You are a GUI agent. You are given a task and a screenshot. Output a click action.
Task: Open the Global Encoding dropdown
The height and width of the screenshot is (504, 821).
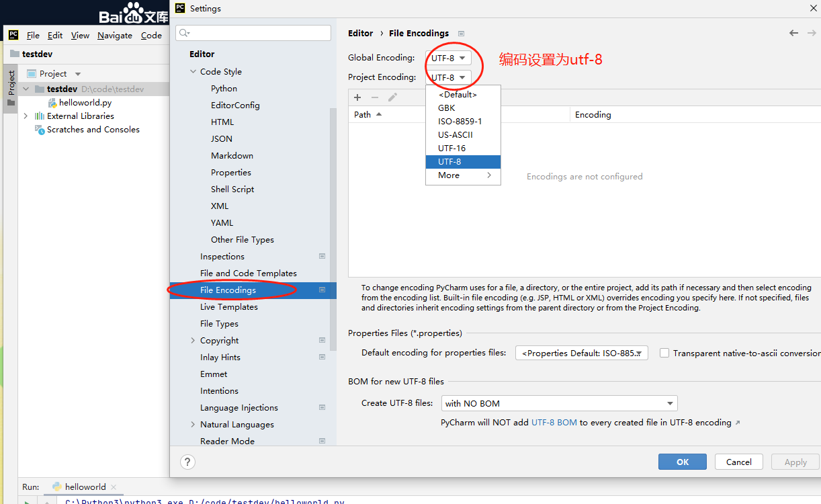click(x=448, y=58)
